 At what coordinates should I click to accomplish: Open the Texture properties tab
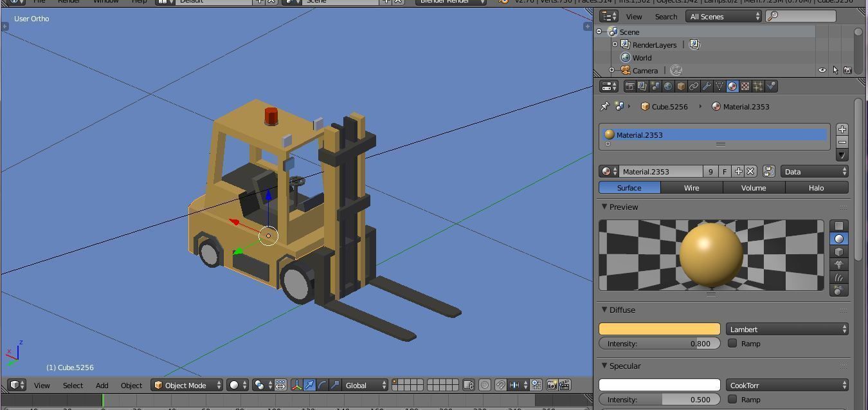pos(745,86)
